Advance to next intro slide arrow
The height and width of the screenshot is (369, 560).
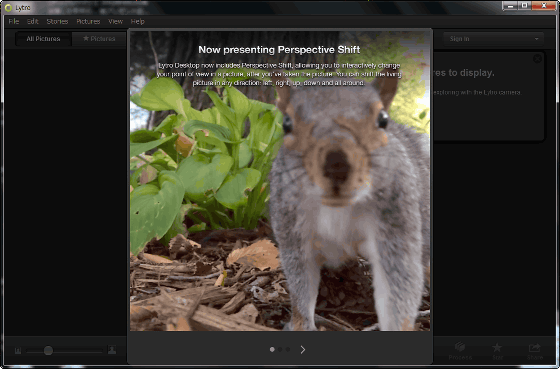coord(302,350)
